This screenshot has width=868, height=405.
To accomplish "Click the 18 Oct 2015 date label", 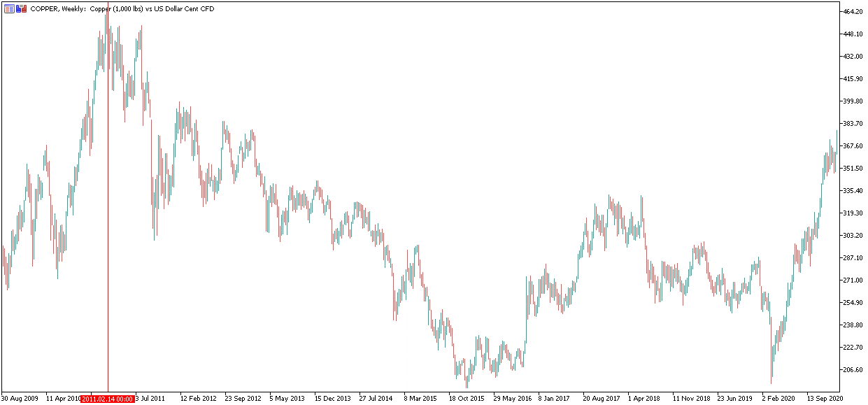I will [x=467, y=399].
